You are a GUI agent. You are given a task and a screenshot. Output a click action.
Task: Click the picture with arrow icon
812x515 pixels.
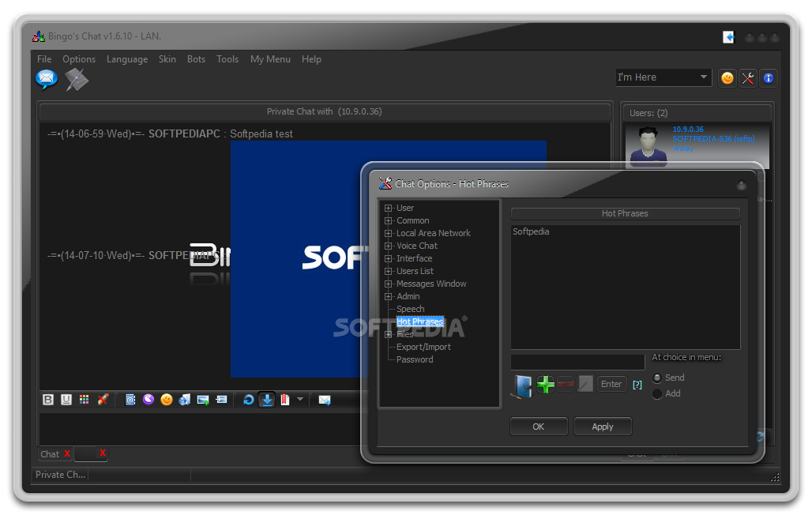[222, 400]
